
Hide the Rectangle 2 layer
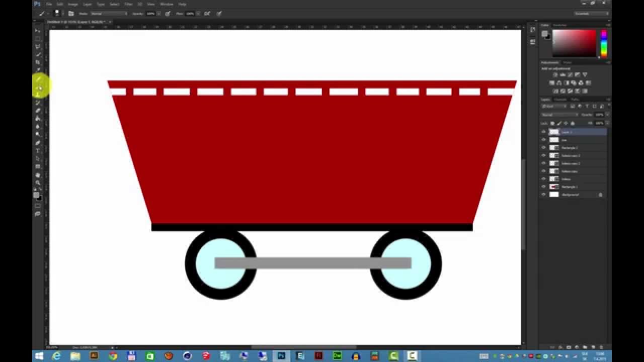coord(543,147)
